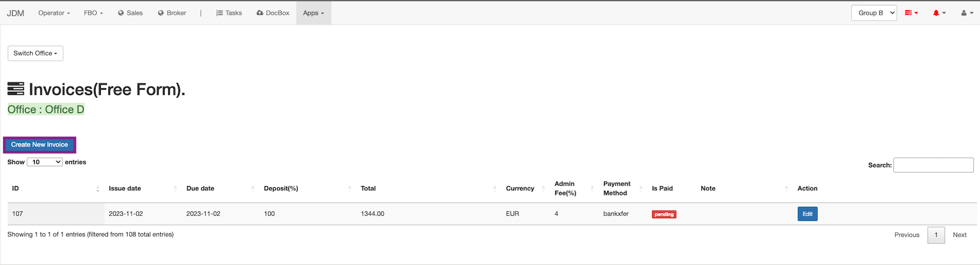Image resolution: width=980 pixels, height=265 pixels.
Task: Open Sales via its globe icon
Action: (130, 13)
